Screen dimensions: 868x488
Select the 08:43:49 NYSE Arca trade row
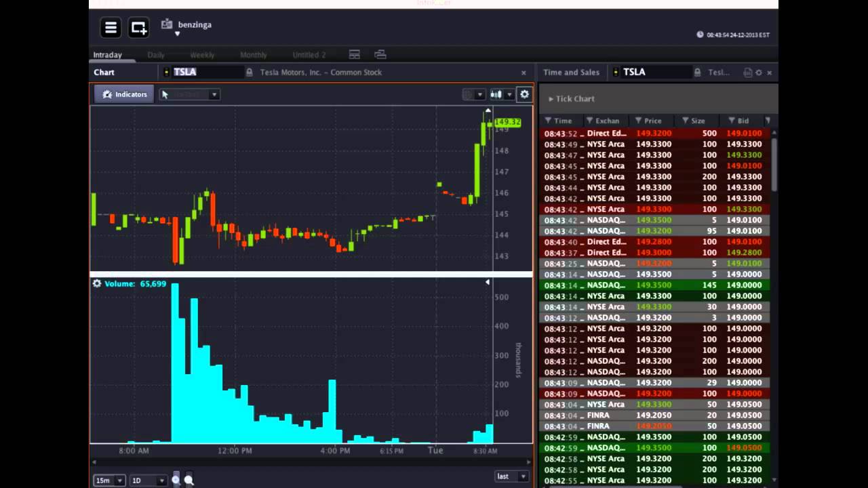coord(655,144)
